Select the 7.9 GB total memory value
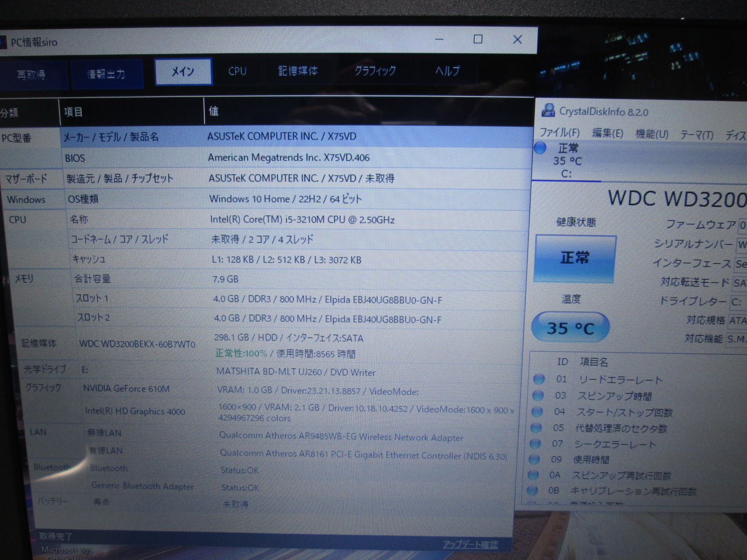Viewport: 747px width, 560px height. pos(226,279)
